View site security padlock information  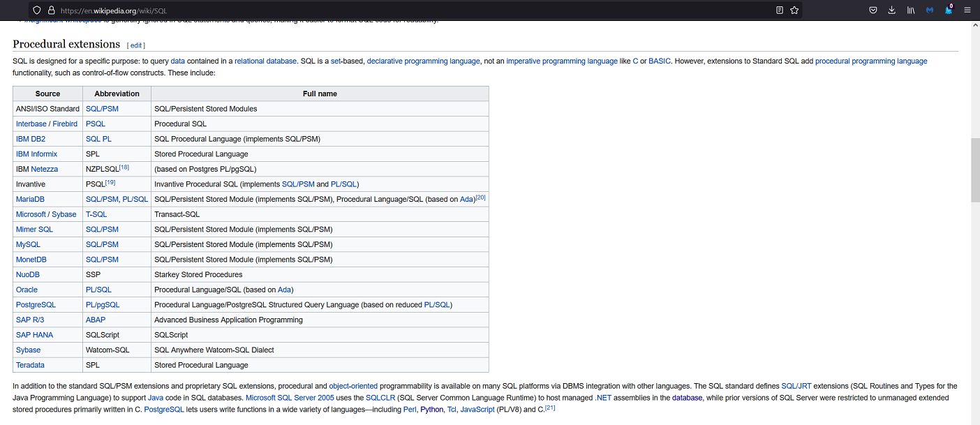click(x=51, y=10)
